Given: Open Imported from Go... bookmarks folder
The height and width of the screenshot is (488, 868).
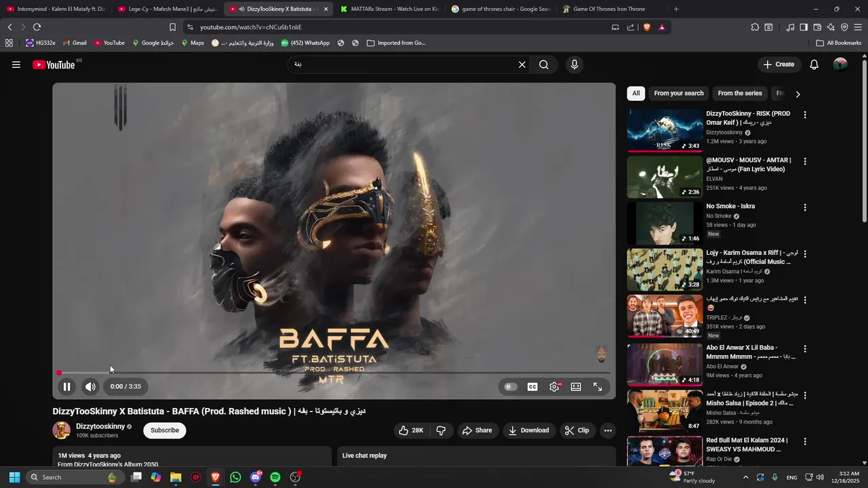Looking at the screenshot, I should click(396, 43).
